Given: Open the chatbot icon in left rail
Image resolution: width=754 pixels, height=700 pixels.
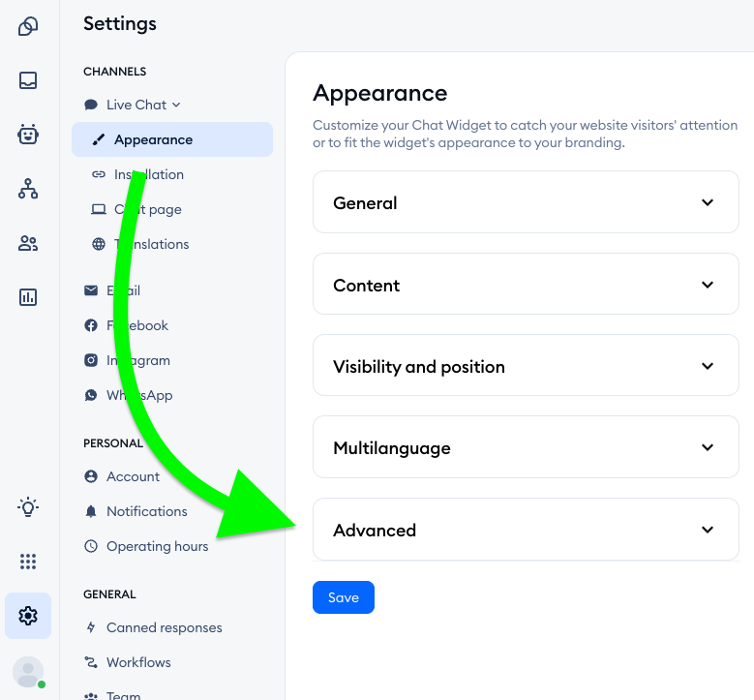Looking at the screenshot, I should pyautogui.click(x=28, y=135).
